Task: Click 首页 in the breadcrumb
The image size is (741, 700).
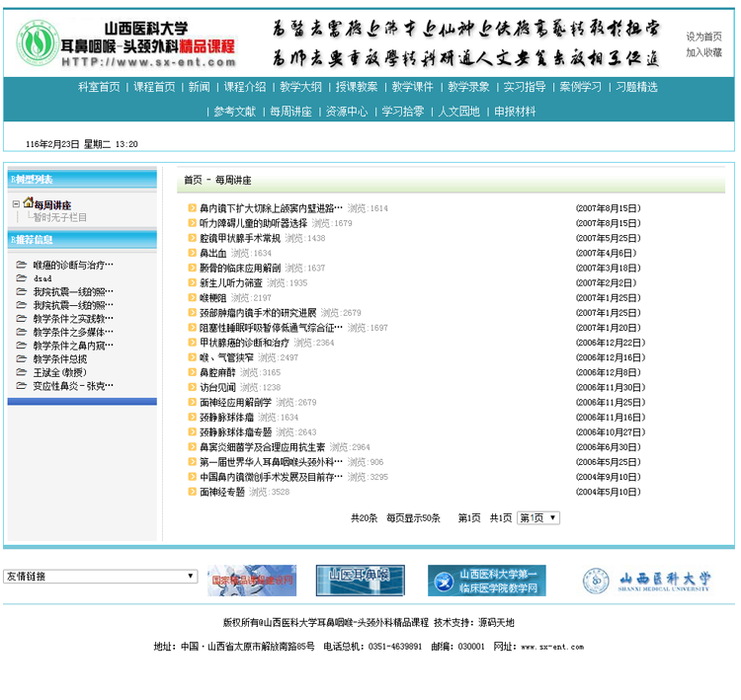Action: coord(193,180)
